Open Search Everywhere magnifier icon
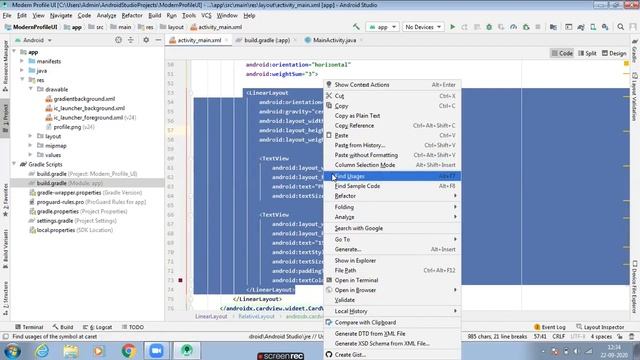The width and height of the screenshot is (640, 360). [620, 27]
